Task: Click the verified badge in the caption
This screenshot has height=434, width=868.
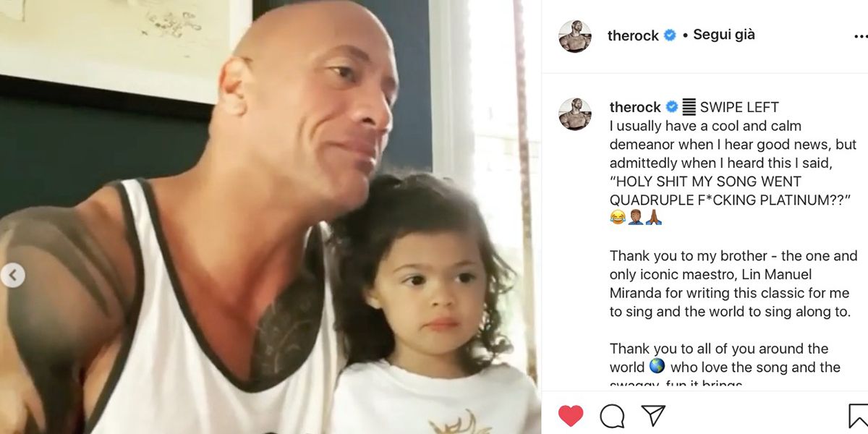Action: coord(672,107)
